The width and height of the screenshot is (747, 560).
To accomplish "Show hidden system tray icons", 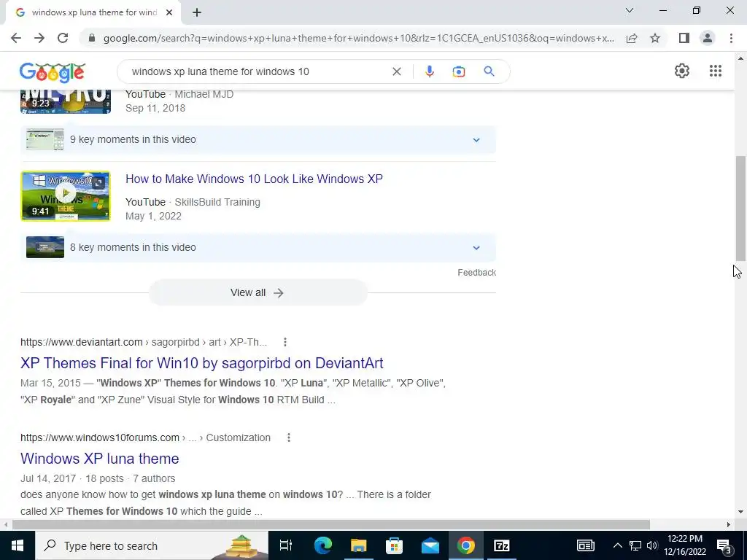I will point(617,545).
